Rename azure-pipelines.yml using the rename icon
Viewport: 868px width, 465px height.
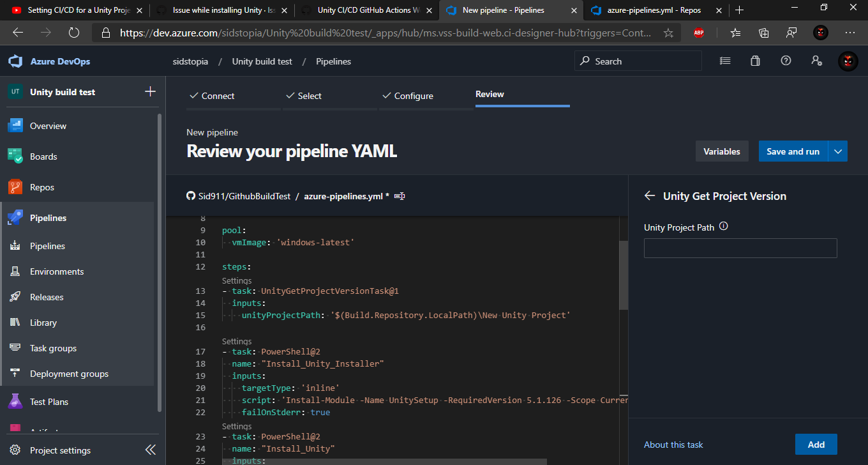[x=400, y=196]
